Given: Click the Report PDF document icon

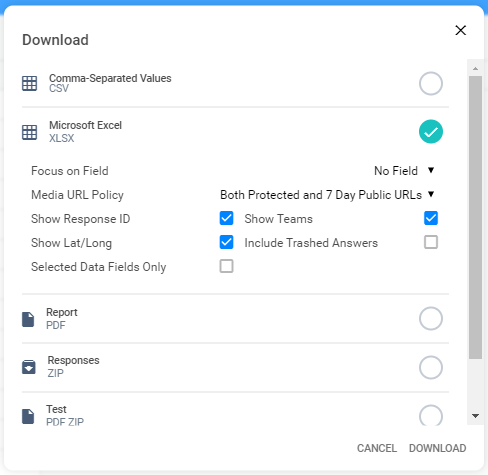Looking at the screenshot, I should pyautogui.click(x=28, y=319).
